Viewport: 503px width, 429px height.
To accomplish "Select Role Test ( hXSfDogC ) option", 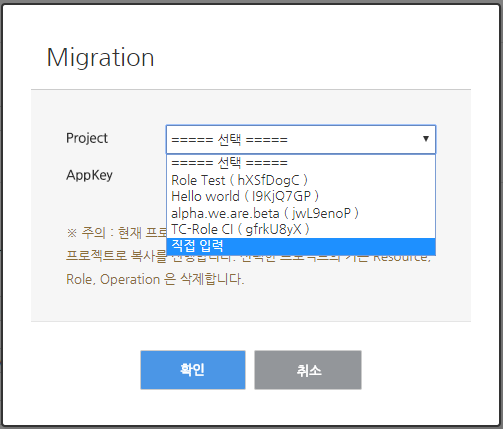I will click(x=301, y=180).
